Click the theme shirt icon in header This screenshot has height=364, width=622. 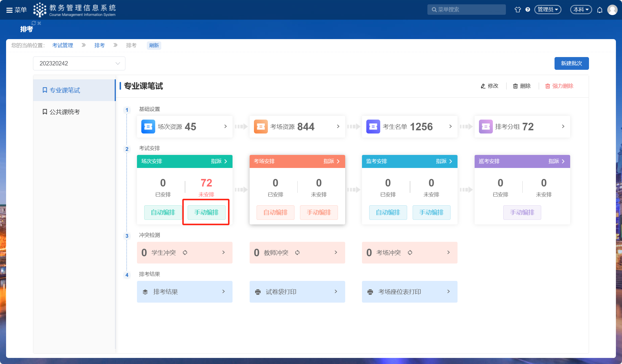point(517,10)
